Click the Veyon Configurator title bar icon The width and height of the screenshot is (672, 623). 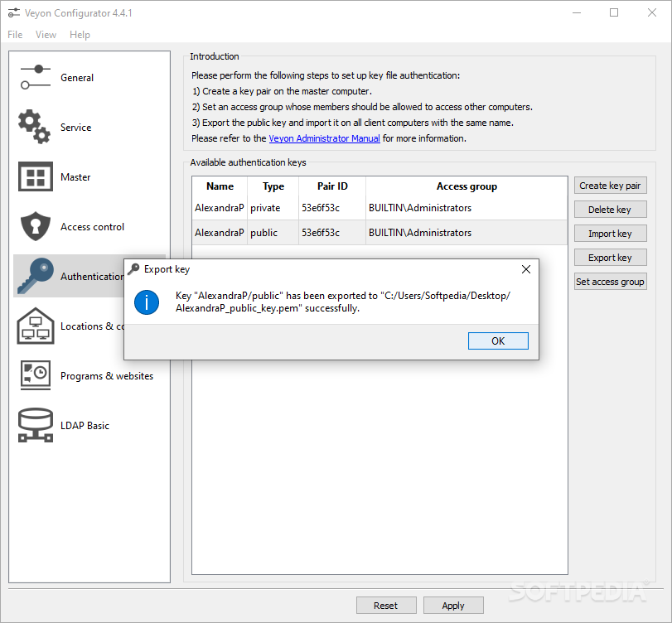14,13
